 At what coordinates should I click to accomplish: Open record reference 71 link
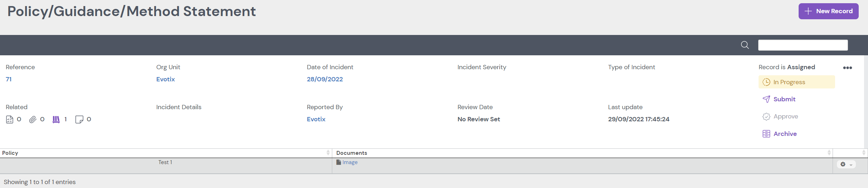click(9, 79)
